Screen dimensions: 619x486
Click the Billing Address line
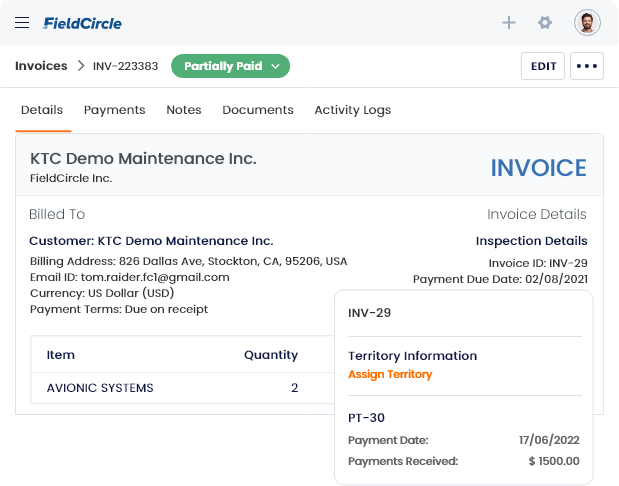[189, 261]
